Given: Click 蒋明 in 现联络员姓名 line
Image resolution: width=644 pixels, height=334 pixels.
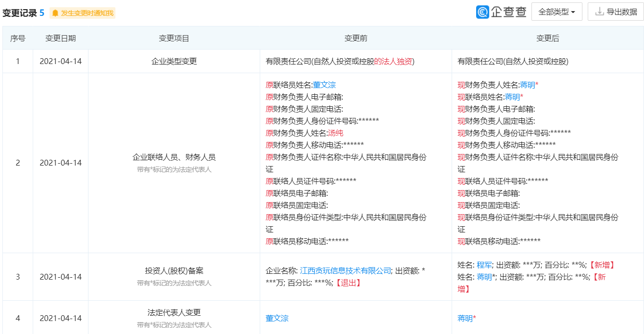Looking at the screenshot, I should click(512, 97).
